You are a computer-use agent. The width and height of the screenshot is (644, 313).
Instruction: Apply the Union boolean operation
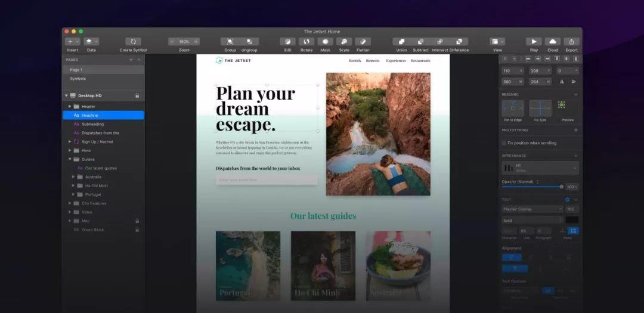[402, 42]
